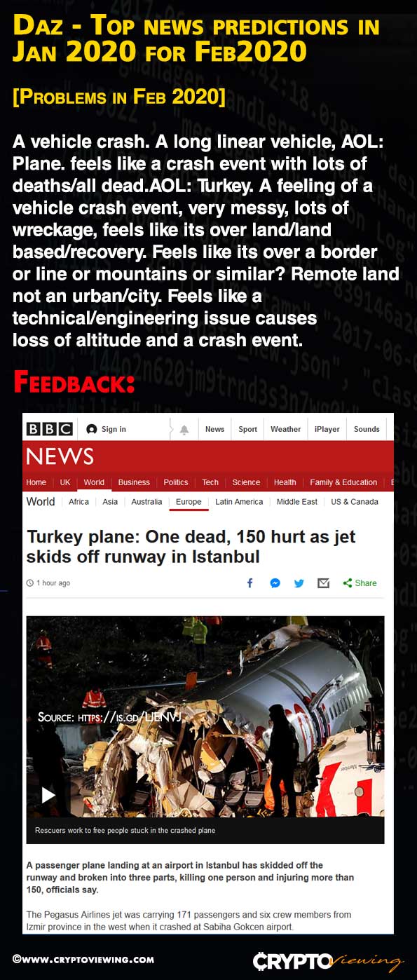Screen dimensions: 417x980
Task: Share article via Twitter bird icon
Action: 299,583
